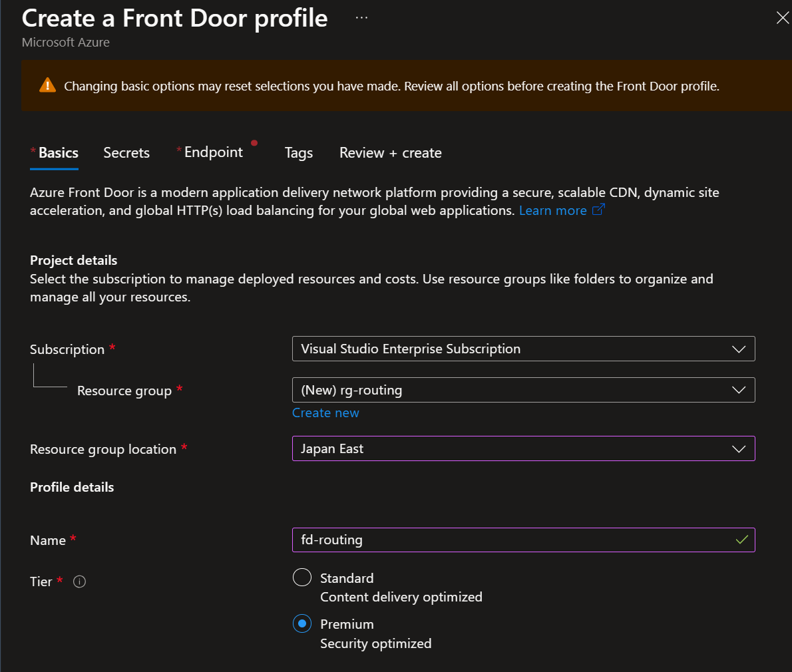
Task: Click the external link icon beside Learn more
Action: click(598, 210)
